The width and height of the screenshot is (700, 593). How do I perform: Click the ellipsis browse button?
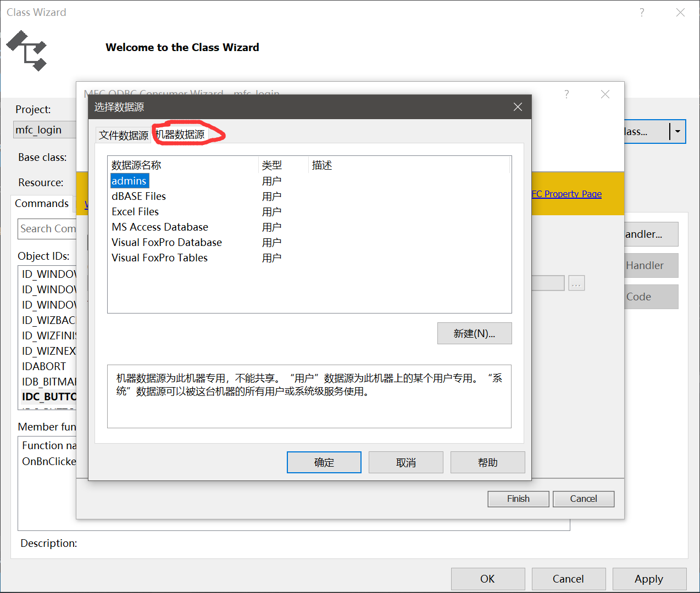576,283
